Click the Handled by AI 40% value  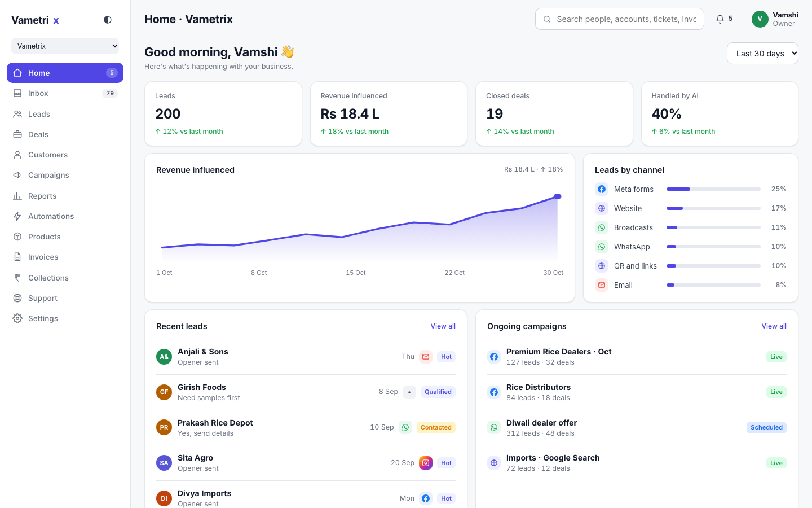click(667, 114)
